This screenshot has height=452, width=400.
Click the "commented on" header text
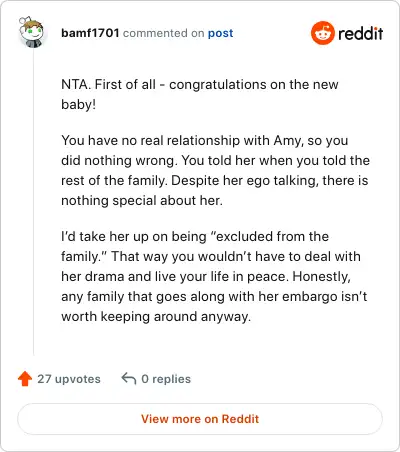coord(163,33)
